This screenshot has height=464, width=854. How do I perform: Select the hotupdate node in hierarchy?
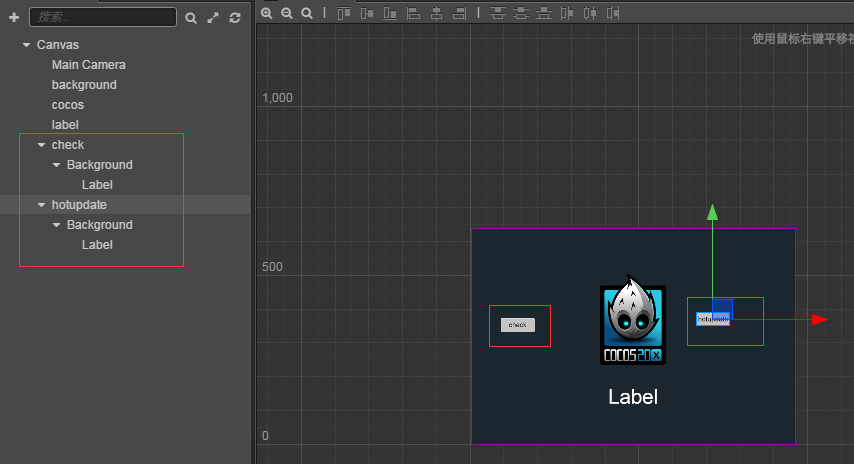[79, 205]
